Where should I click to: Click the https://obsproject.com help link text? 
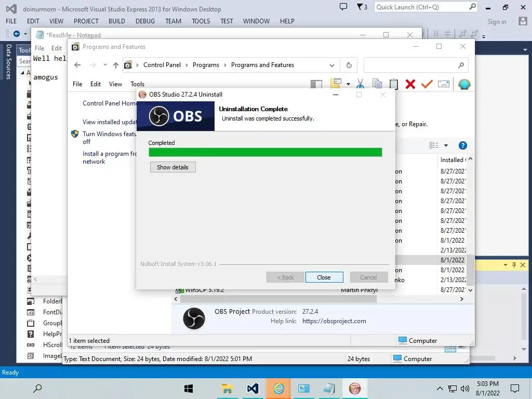coord(334,321)
